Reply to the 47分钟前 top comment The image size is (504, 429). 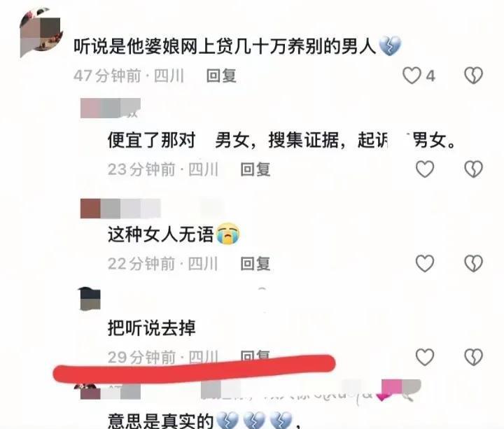[x=221, y=76]
